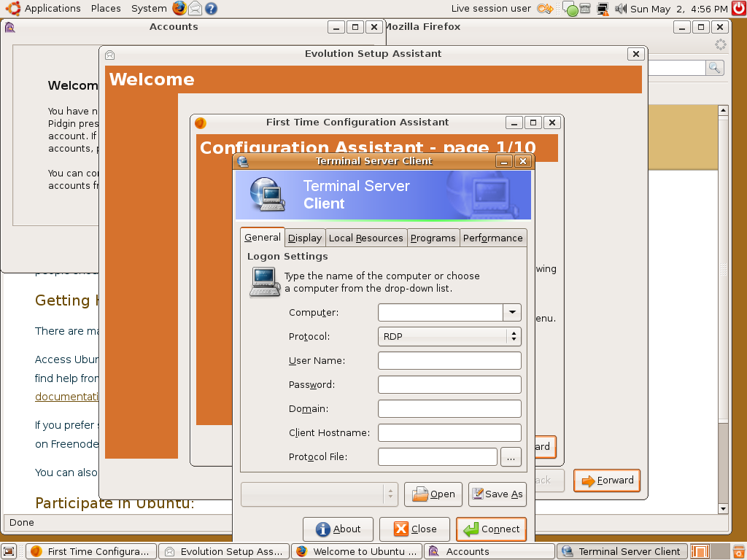
Task: Click the About button
Action: 338,529
